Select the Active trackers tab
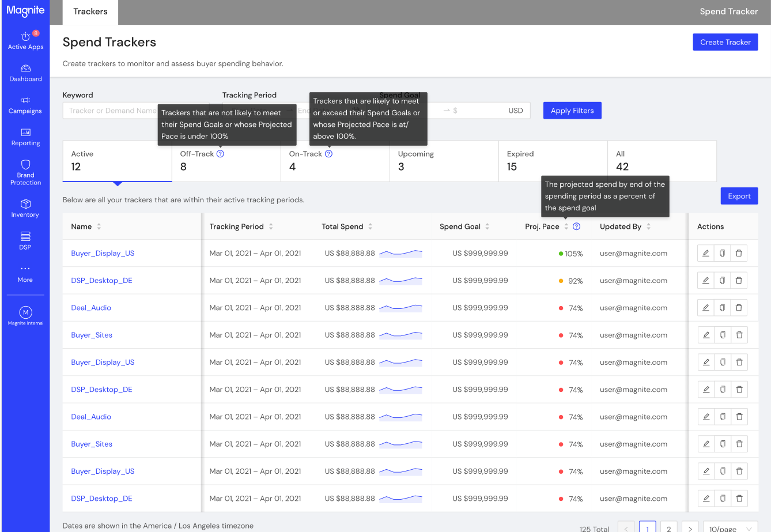 click(x=117, y=161)
